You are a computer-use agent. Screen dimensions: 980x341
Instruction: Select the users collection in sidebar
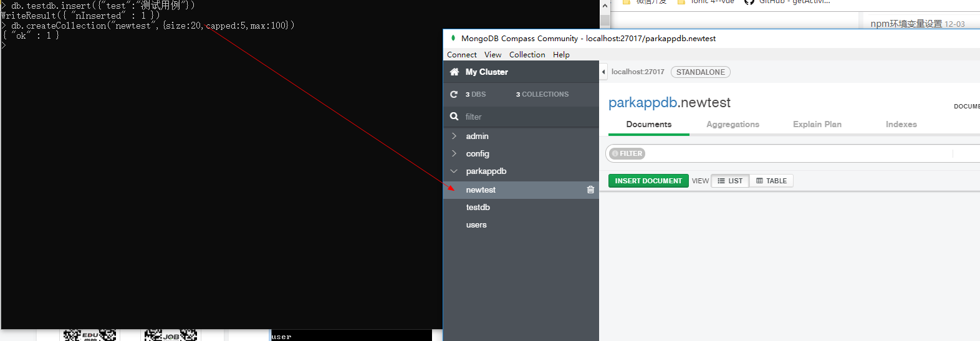pyautogui.click(x=521, y=224)
